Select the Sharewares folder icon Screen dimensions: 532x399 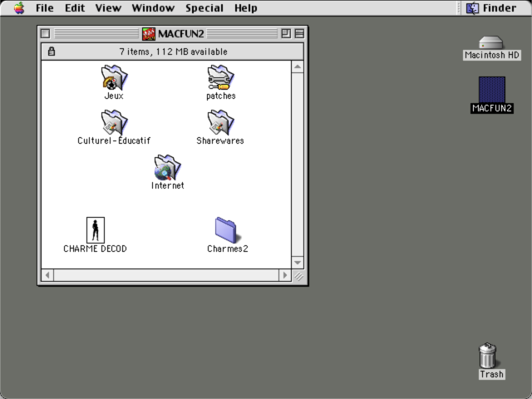click(x=221, y=122)
